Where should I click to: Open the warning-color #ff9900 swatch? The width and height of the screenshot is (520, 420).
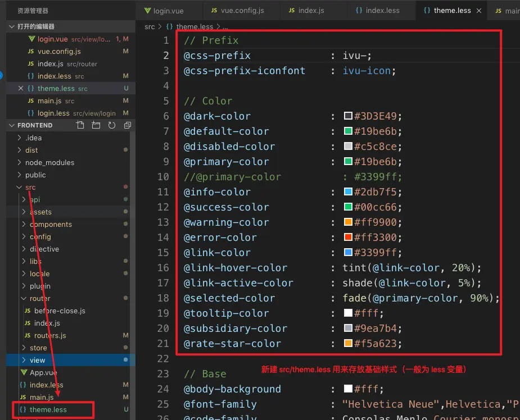(348, 222)
